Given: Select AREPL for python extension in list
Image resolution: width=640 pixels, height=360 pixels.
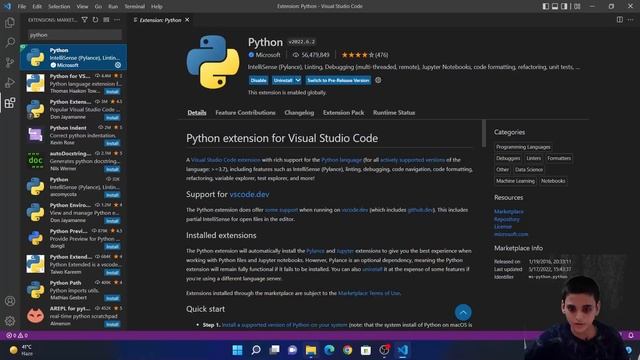Looking at the screenshot, I should 73,316.
